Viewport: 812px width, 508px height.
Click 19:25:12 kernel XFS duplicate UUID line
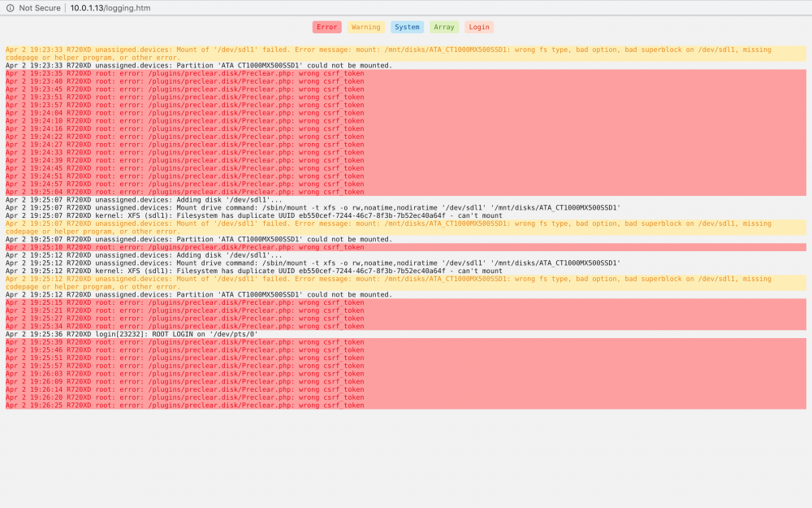pyautogui.click(x=406, y=271)
